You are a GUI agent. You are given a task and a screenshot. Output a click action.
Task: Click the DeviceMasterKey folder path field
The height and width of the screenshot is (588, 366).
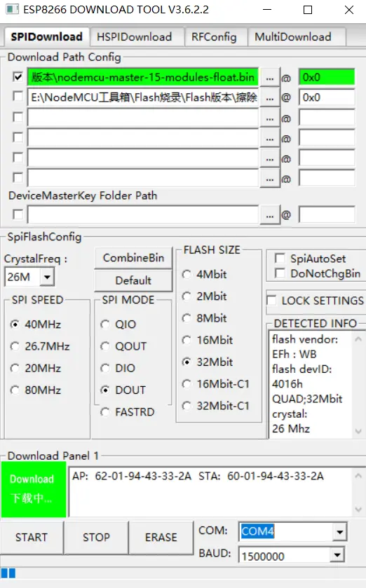coord(143,214)
